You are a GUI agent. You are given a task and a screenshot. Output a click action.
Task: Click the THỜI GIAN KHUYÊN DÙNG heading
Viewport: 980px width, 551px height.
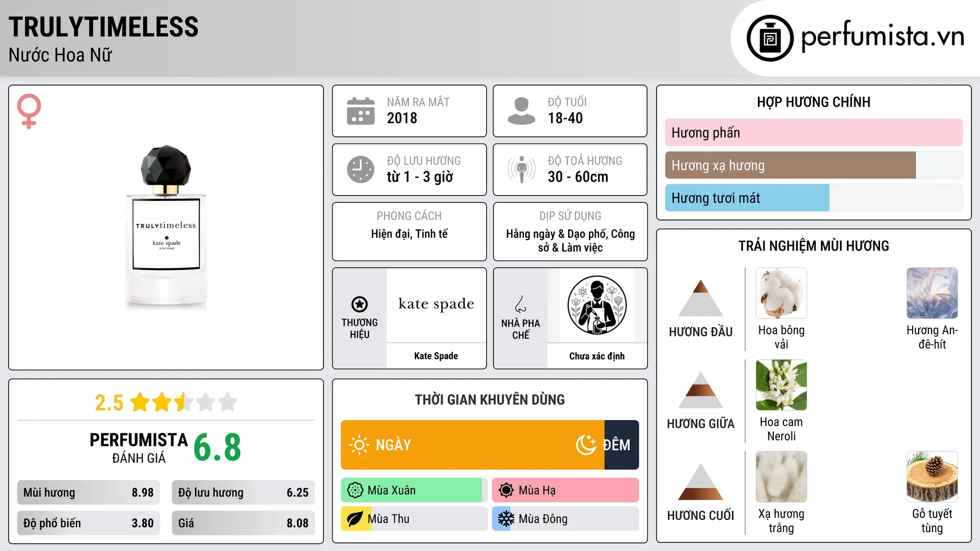(x=490, y=399)
